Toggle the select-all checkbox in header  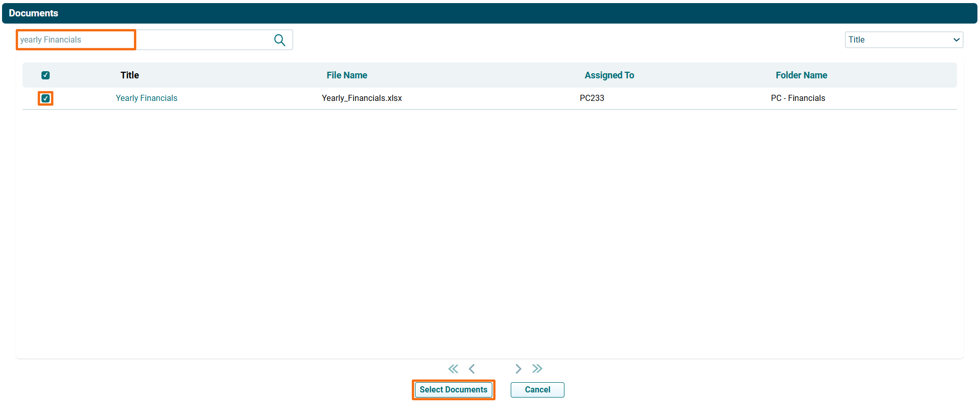[46, 75]
